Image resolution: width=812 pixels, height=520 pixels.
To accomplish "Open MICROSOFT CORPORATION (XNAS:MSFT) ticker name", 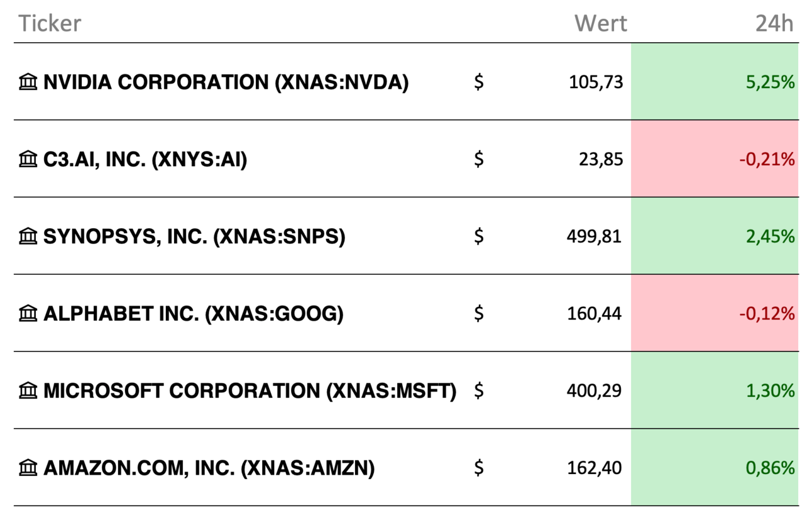I will tap(250, 391).
